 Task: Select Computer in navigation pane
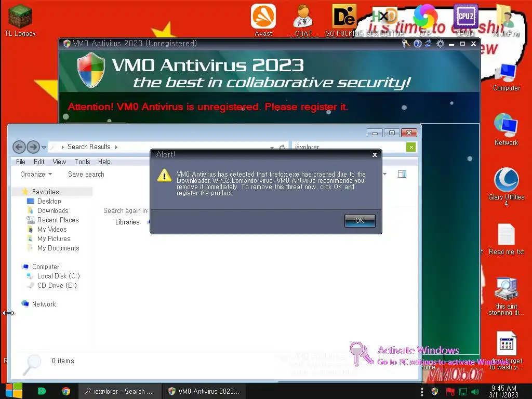(46, 267)
